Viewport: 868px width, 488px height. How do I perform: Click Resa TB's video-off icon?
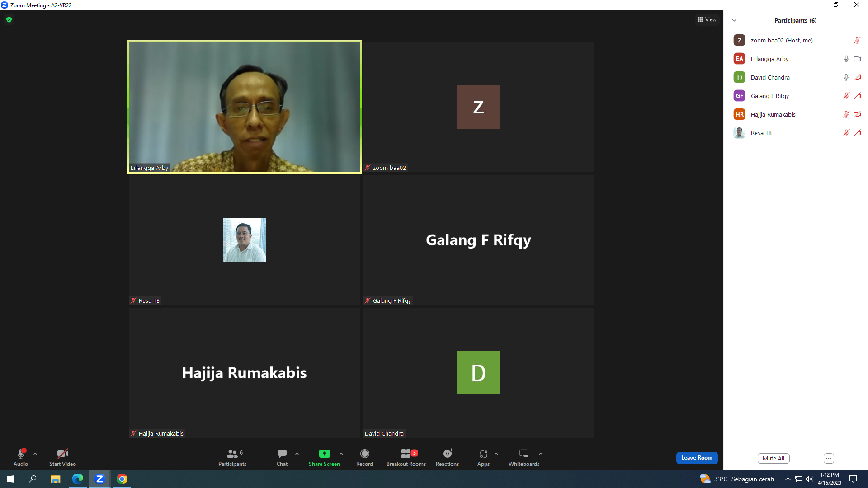[x=857, y=133]
